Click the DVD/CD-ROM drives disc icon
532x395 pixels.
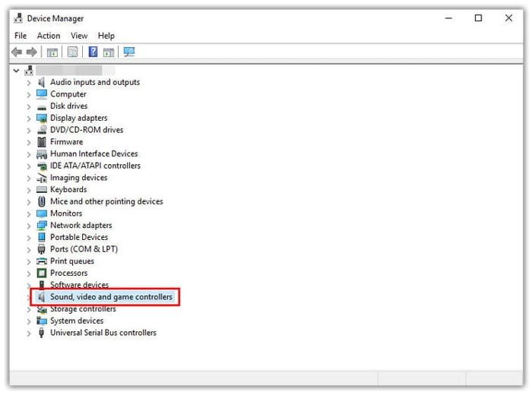tap(41, 130)
